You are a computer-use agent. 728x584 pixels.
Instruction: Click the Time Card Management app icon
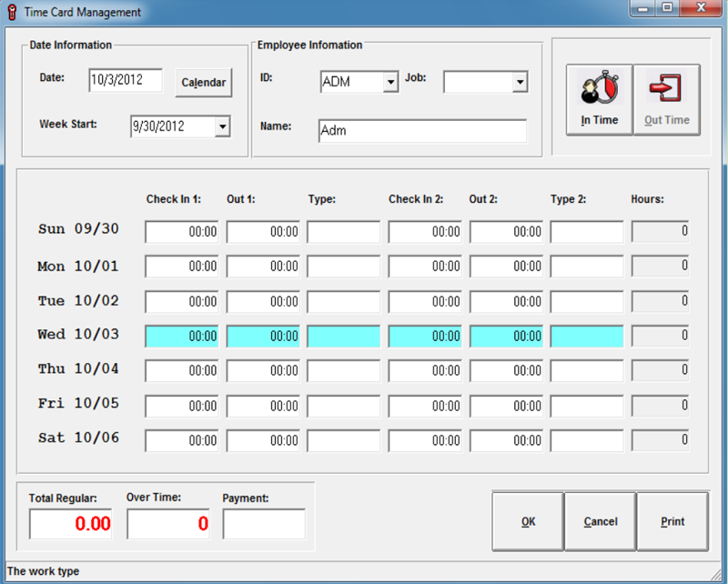[13, 12]
